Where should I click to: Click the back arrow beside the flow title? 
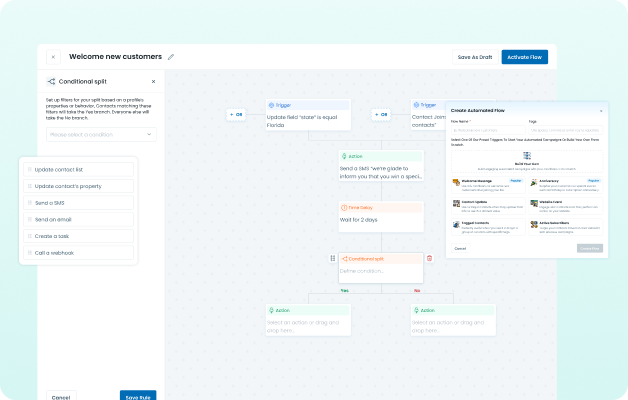53,57
